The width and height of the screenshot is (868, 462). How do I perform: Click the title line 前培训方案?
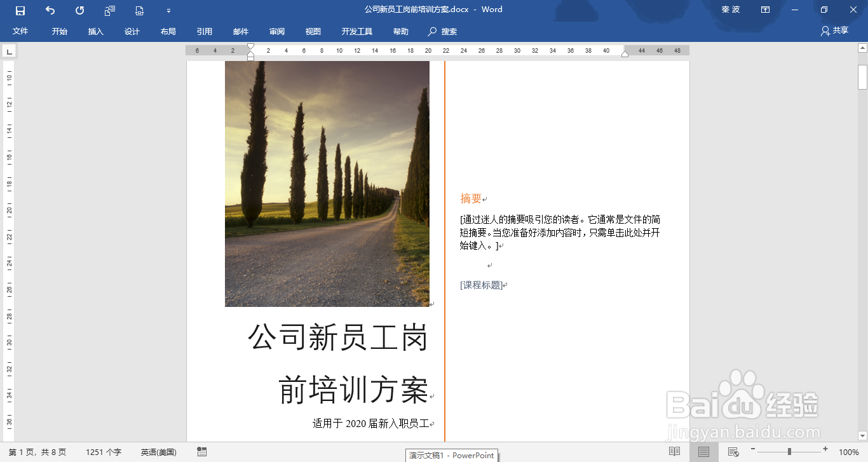[354, 390]
